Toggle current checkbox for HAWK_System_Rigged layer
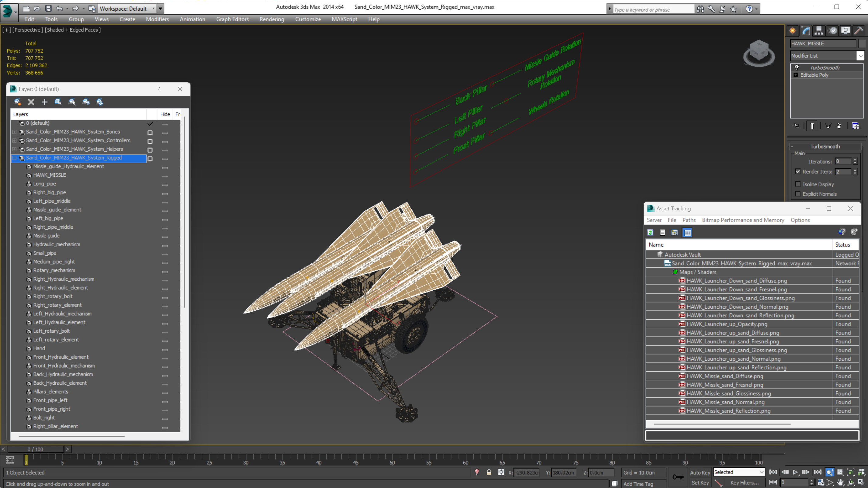The image size is (868, 488). (x=150, y=159)
